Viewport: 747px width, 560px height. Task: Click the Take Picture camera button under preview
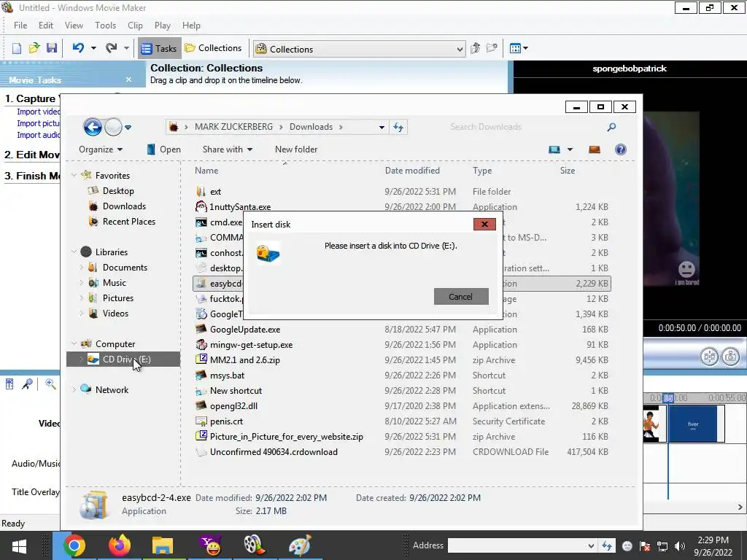[730, 357]
